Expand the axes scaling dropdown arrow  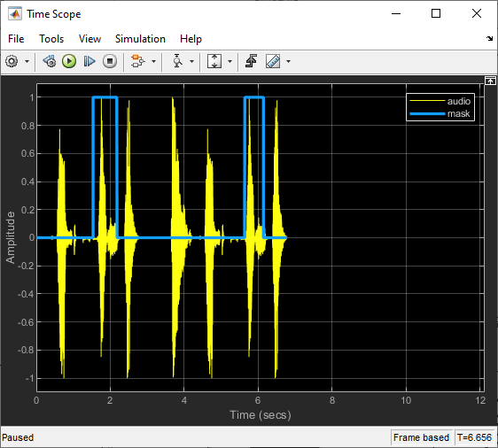[x=230, y=61]
